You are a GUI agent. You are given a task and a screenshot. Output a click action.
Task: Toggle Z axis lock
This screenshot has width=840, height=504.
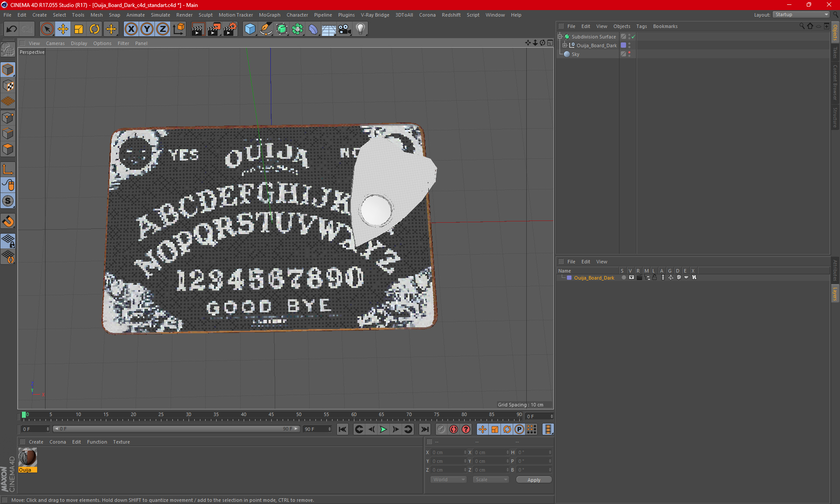pos(163,29)
